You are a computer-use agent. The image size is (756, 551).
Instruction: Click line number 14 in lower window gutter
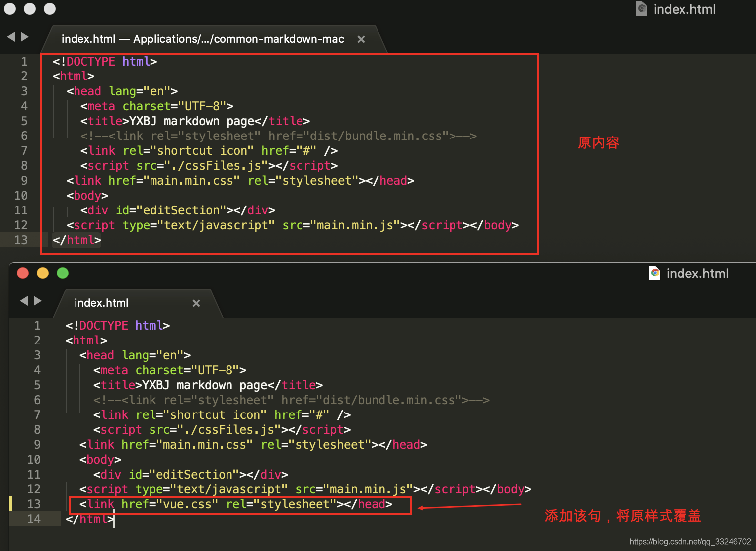point(34,519)
